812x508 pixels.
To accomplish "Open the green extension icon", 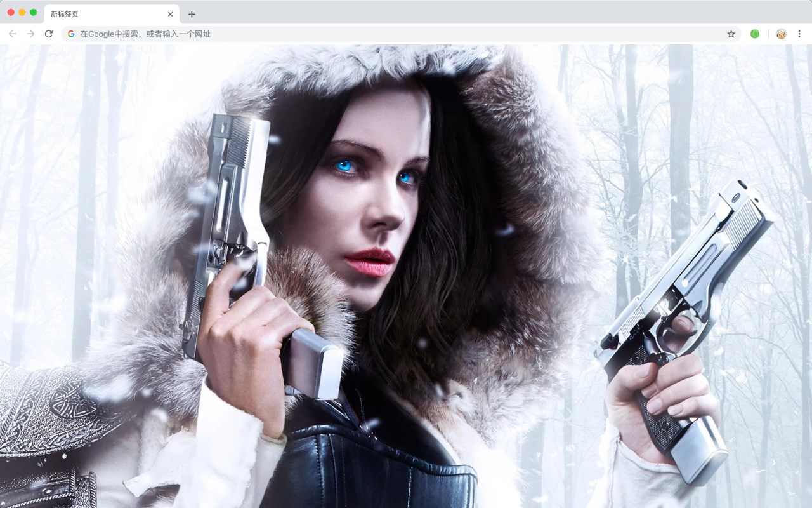I will tap(755, 34).
